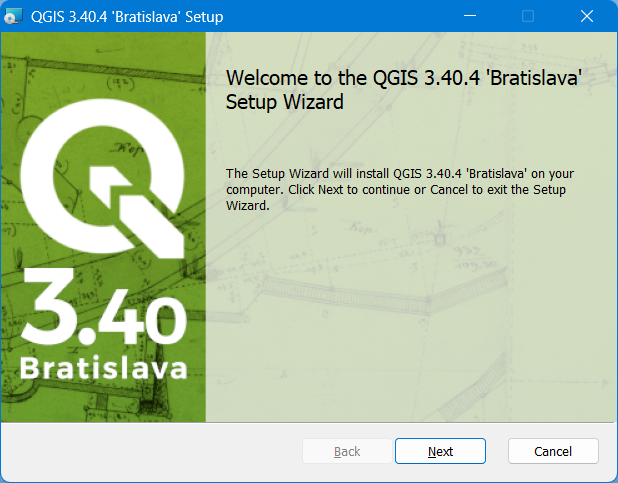Click the 'Welcome to the QGIS 3.40.4' heading
618x483 pixels.
[404, 90]
